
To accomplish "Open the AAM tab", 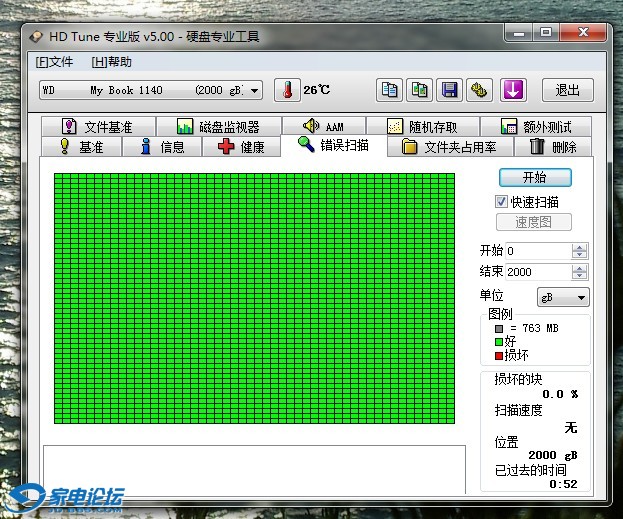I will coord(324,127).
